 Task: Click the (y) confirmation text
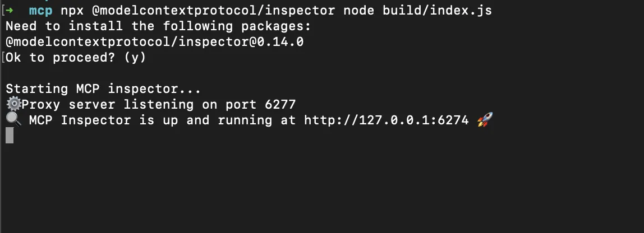[135, 58]
